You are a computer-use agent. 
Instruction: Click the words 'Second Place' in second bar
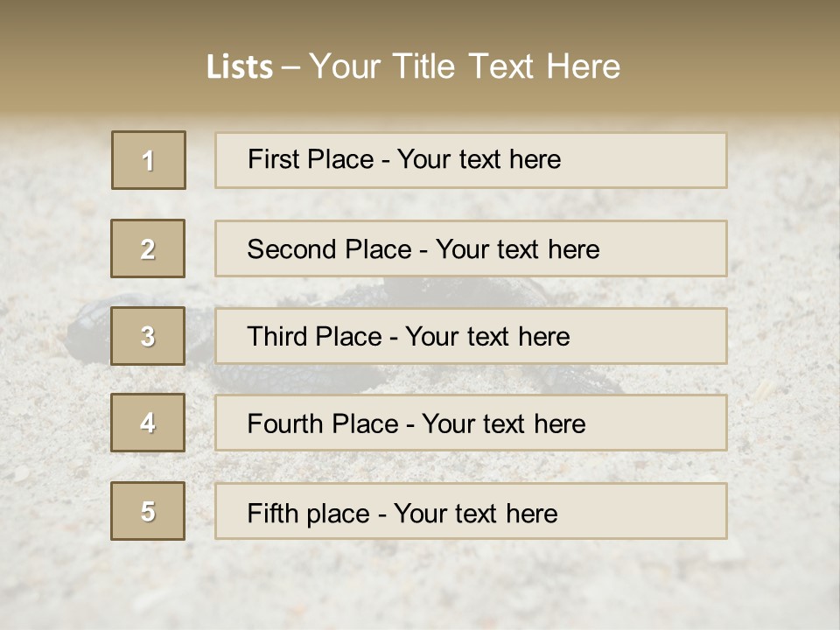click(330, 249)
